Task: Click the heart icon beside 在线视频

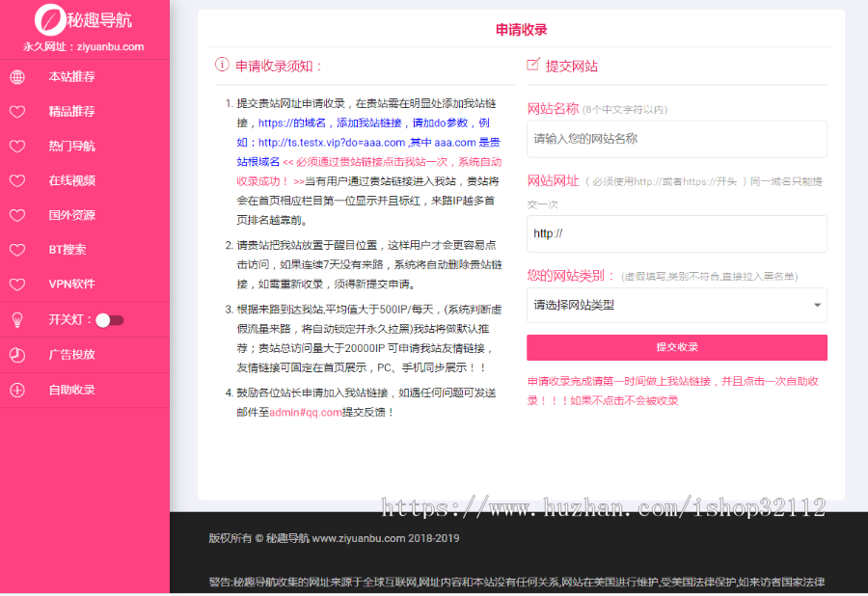Action: pos(17,181)
